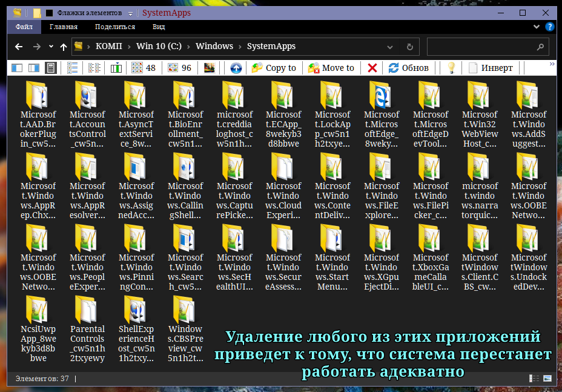Click the red X delete icon
562x392 pixels.
coord(372,68)
